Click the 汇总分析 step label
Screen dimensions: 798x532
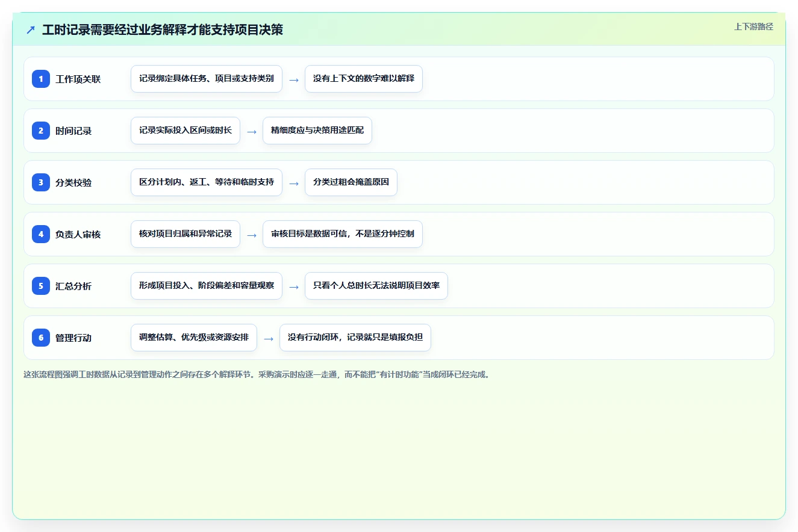tap(73, 286)
